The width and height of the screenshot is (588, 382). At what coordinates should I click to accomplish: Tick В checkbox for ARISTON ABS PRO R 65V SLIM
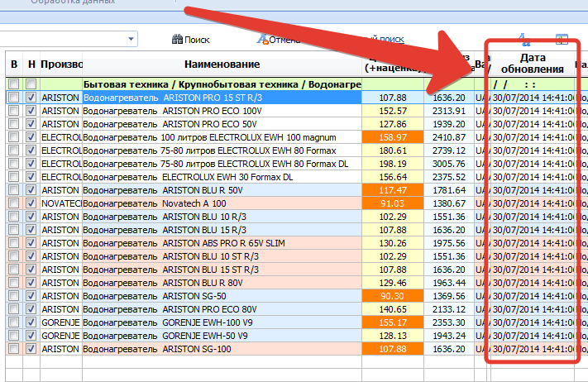pos(14,243)
